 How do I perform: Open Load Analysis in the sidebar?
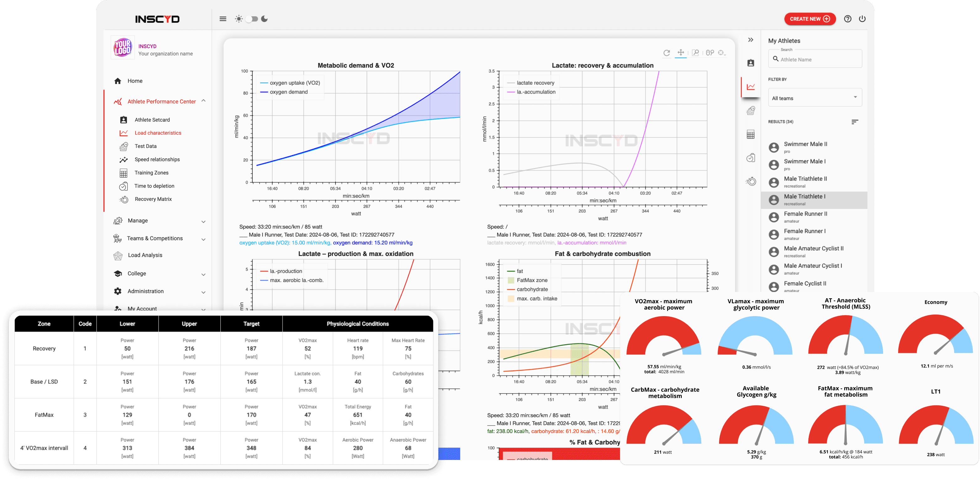point(145,255)
